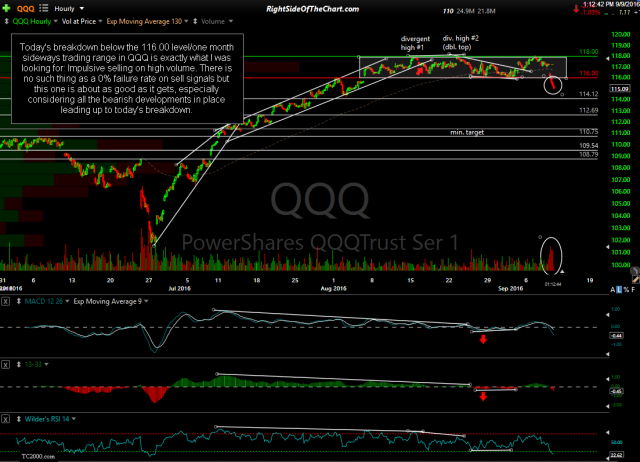Click the Jul 2016 date axis label
This screenshot has height=462, width=640.
coord(180,288)
